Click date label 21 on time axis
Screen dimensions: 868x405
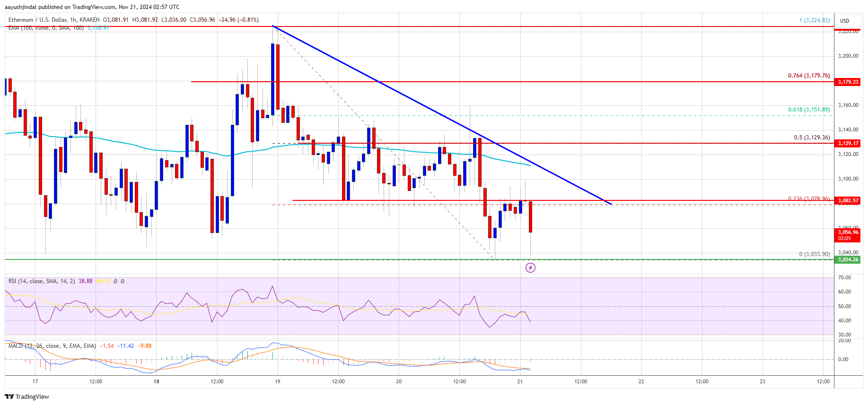click(x=520, y=381)
